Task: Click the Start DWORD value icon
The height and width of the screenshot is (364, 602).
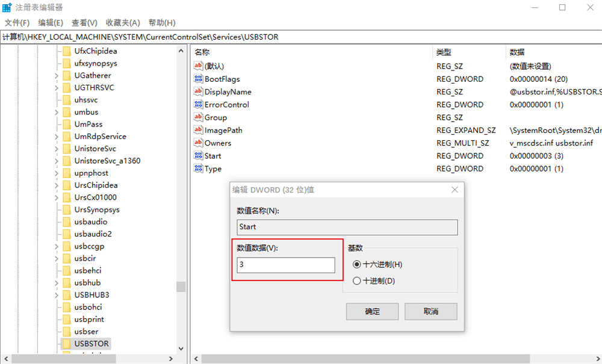Action: coord(199,156)
